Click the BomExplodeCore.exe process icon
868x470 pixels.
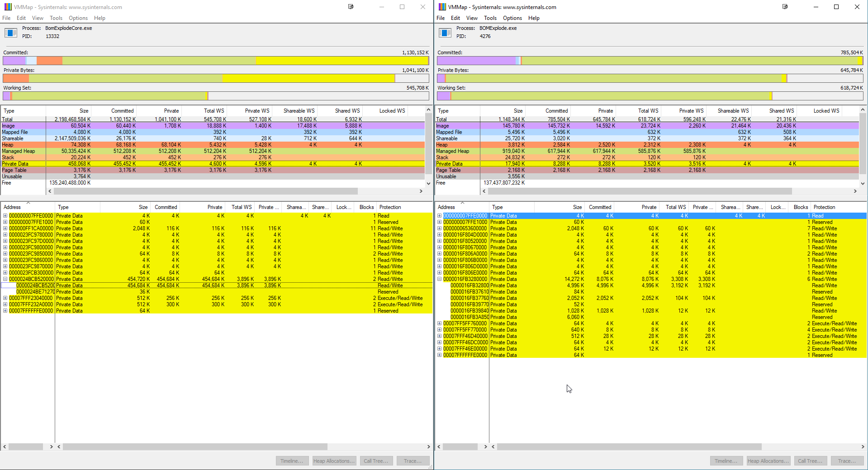pyautogui.click(x=10, y=32)
